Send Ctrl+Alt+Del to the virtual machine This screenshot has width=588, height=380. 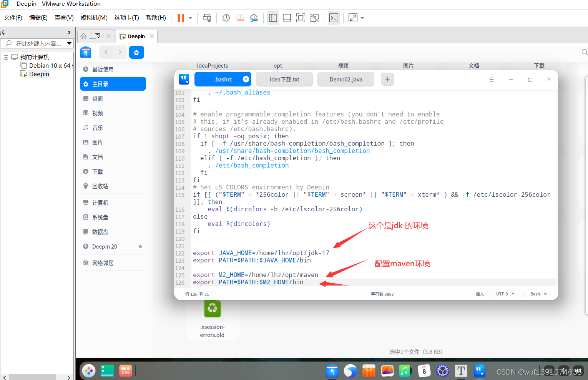click(207, 18)
